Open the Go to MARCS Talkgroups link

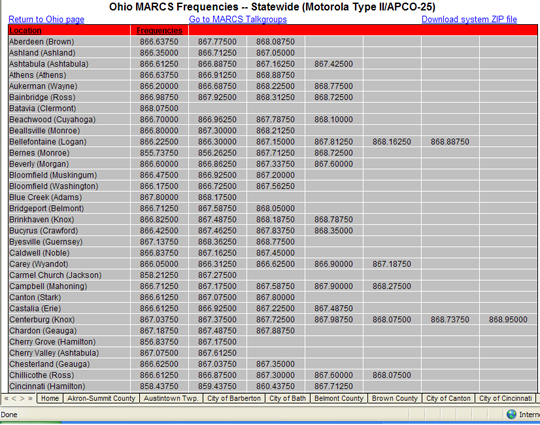(x=238, y=19)
